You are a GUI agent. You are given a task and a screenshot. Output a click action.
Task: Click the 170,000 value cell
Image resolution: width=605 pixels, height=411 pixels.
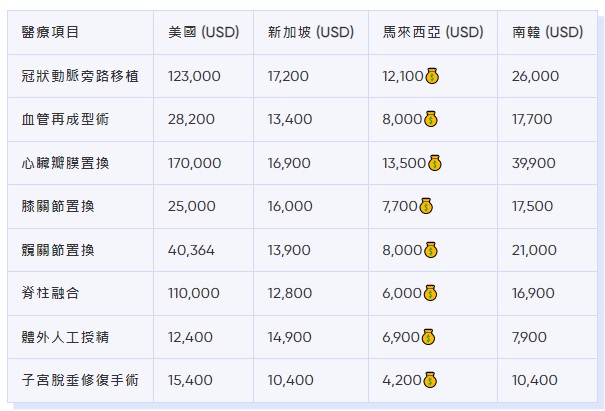pos(195,163)
